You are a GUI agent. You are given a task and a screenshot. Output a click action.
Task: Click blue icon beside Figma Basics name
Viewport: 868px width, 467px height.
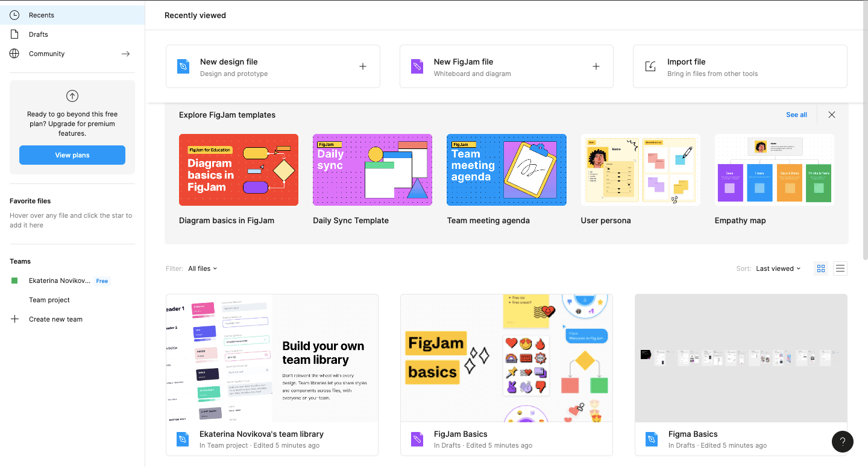pos(652,439)
